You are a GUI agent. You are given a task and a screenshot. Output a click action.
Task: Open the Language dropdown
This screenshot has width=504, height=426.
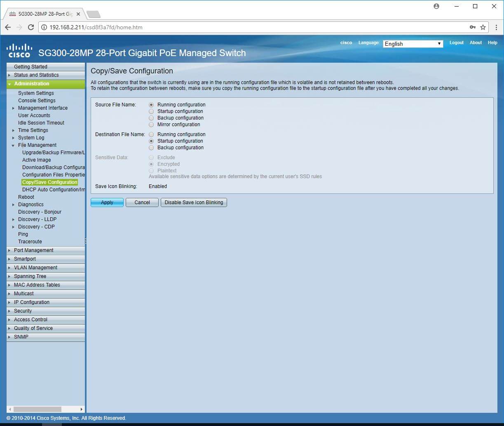pos(413,44)
